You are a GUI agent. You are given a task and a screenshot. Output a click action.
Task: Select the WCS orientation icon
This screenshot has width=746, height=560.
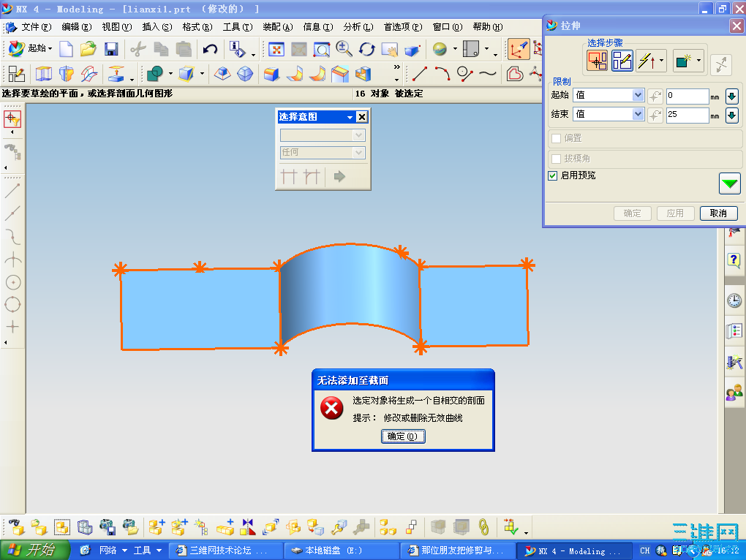point(518,49)
